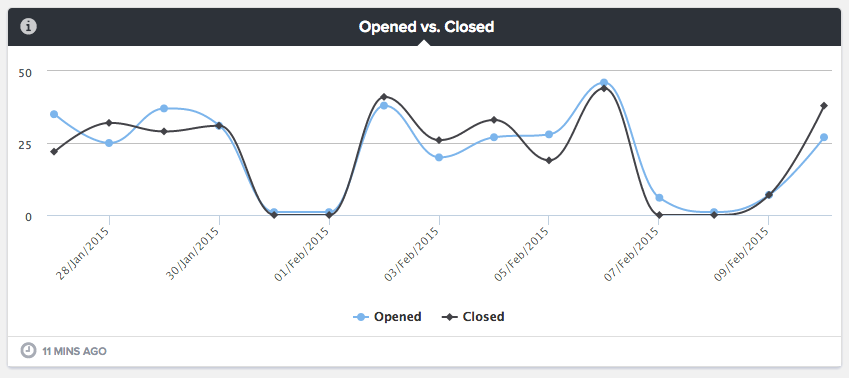Click the info icon in widget header
Image resolution: width=849 pixels, height=378 pixels.
(28, 27)
